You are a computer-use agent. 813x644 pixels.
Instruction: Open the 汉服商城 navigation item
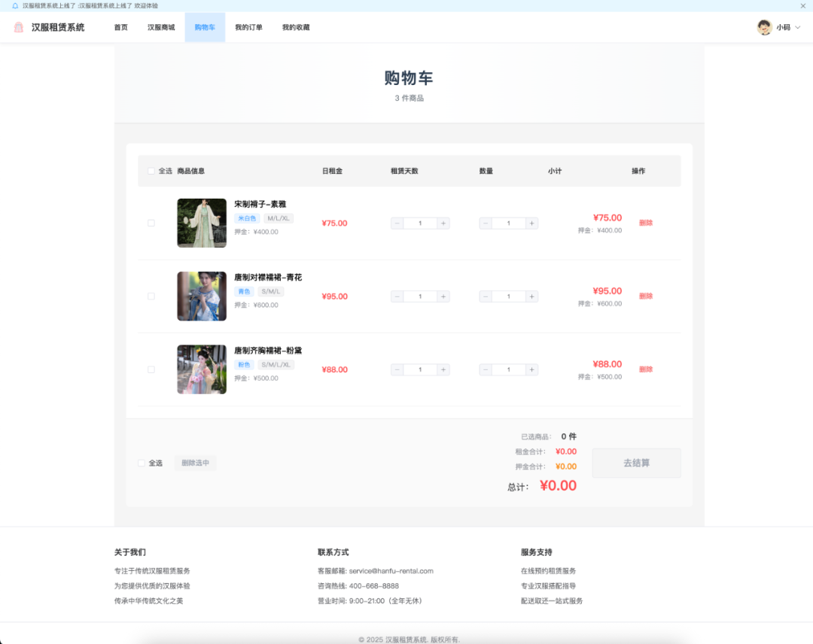pyautogui.click(x=161, y=27)
